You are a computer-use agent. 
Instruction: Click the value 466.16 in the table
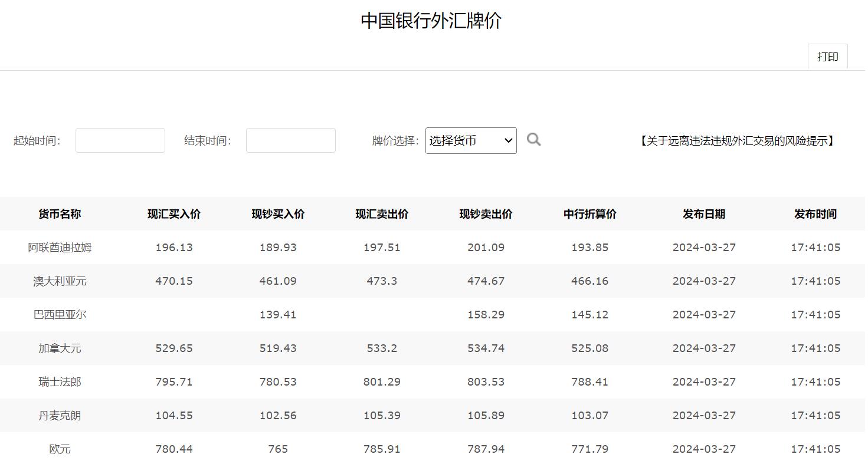(x=590, y=281)
